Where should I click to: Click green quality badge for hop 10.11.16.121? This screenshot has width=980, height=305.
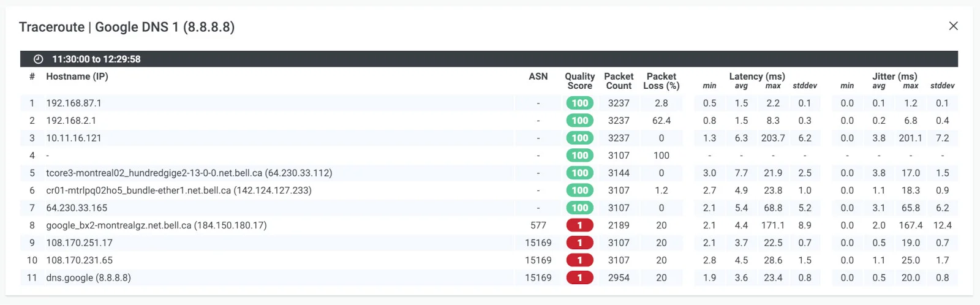(x=579, y=138)
